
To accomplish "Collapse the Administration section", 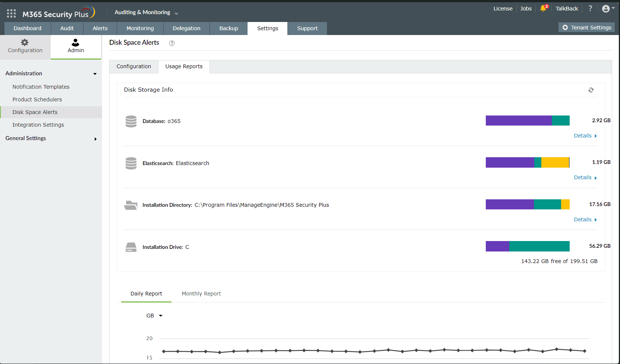I will click(95, 74).
